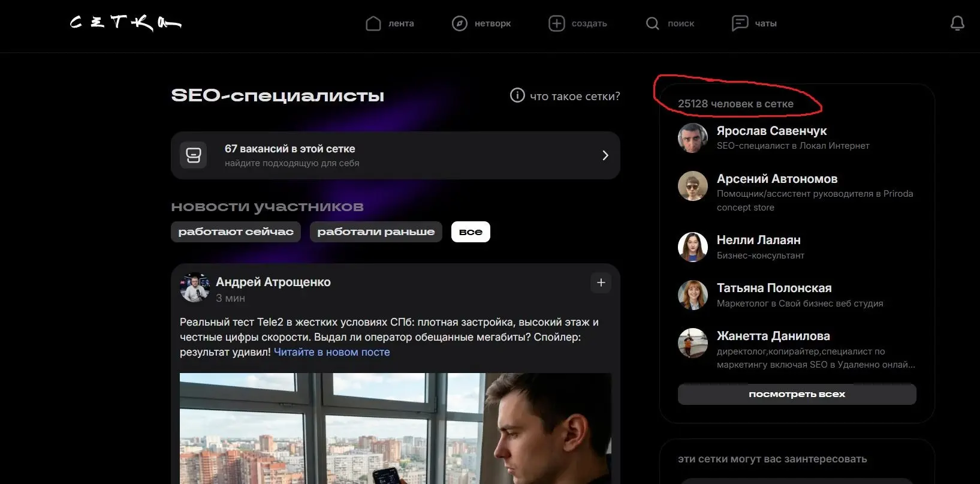Open the 'что такое сетки?' link
The image size is (980, 484).
(575, 96)
